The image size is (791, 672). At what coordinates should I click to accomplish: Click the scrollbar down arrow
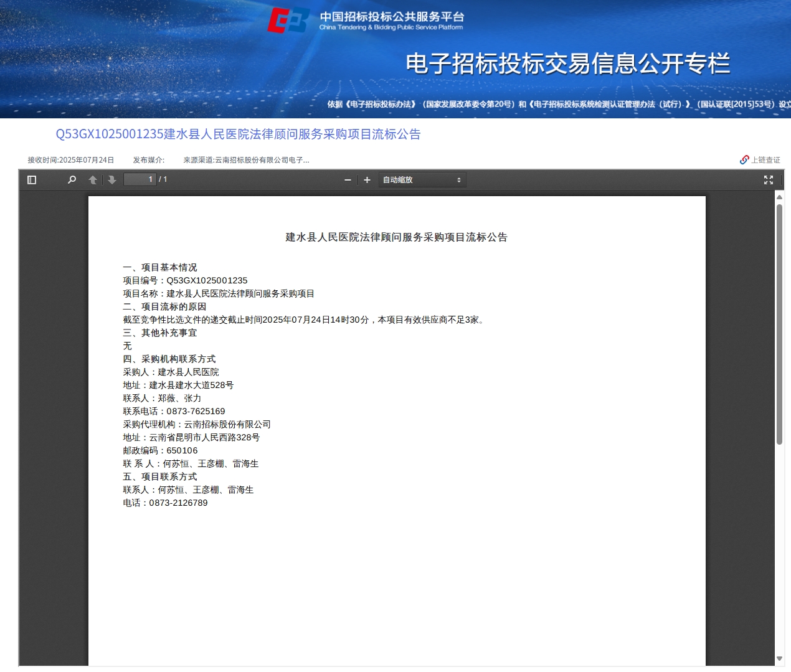[x=779, y=658]
